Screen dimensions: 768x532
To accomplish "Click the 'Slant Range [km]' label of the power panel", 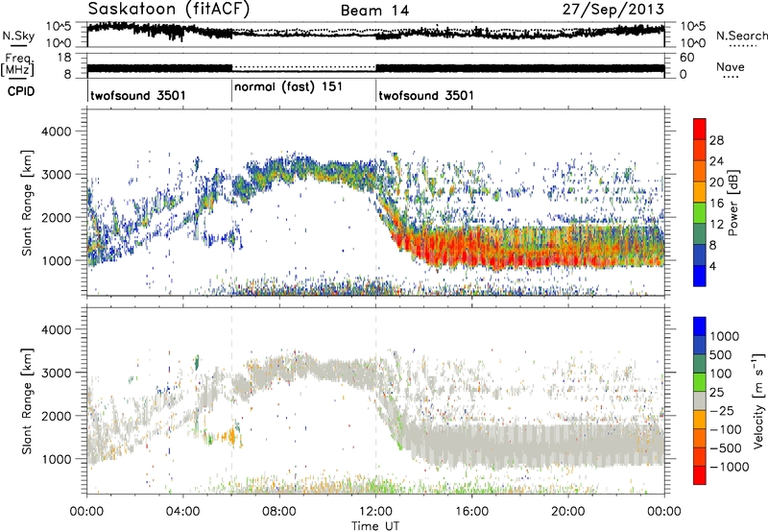I will (27, 203).
